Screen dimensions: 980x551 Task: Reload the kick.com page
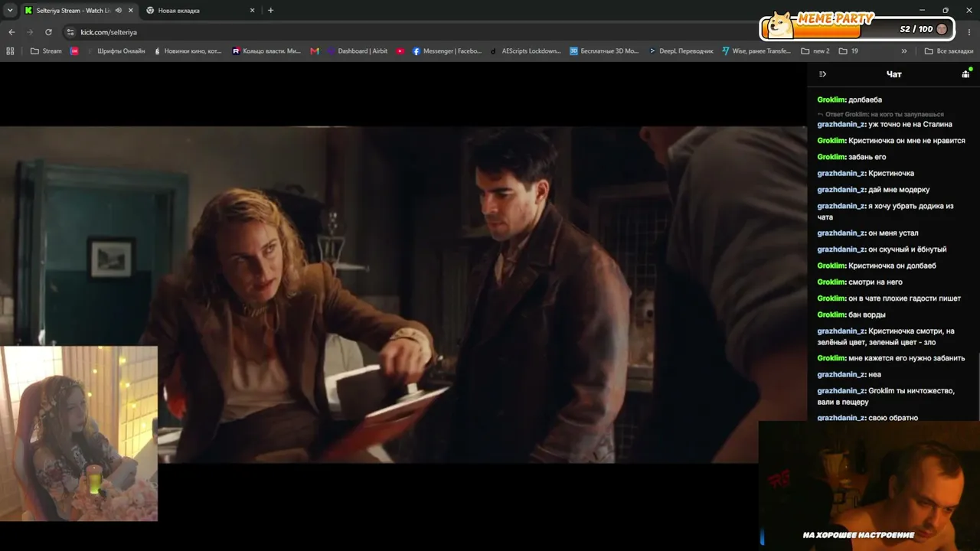click(48, 32)
